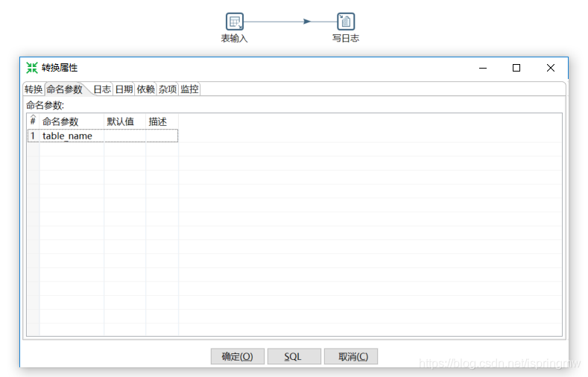Open the 依赖 tab
The width and height of the screenshot is (588, 377).
(x=145, y=89)
